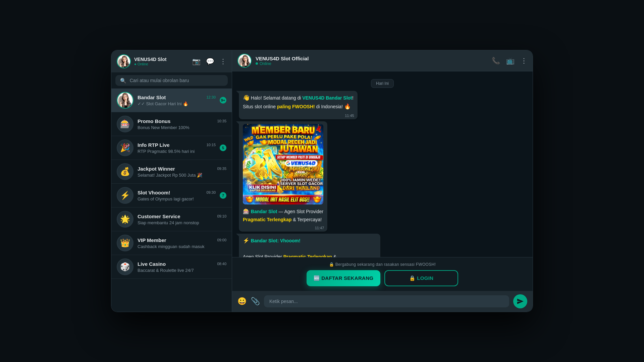
Task: Click VENUS4D Slot Official chat header avatar
Action: (x=245, y=61)
